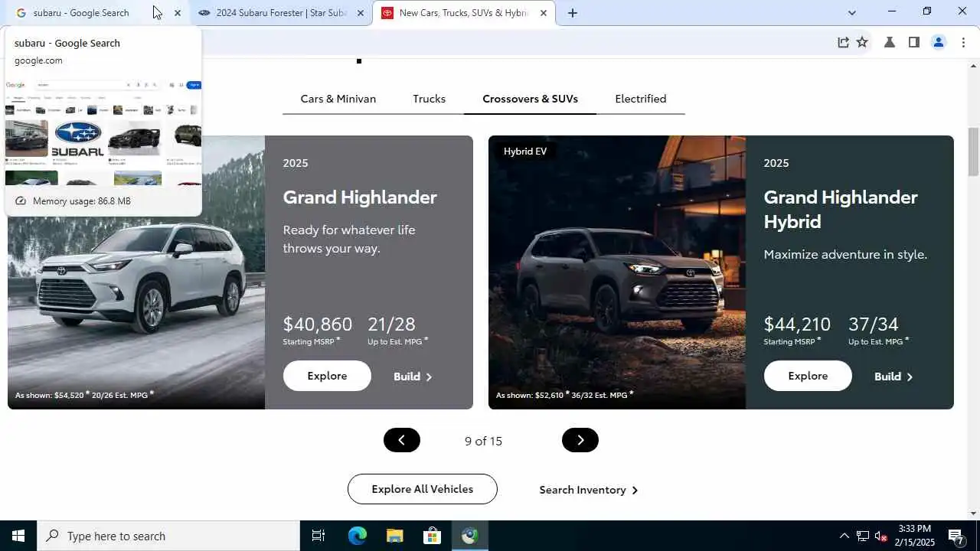The width and height of the screenshot is (980, 551).
Task: Close the 2024 Subaru Forester tab
Action: pos(361,13)
